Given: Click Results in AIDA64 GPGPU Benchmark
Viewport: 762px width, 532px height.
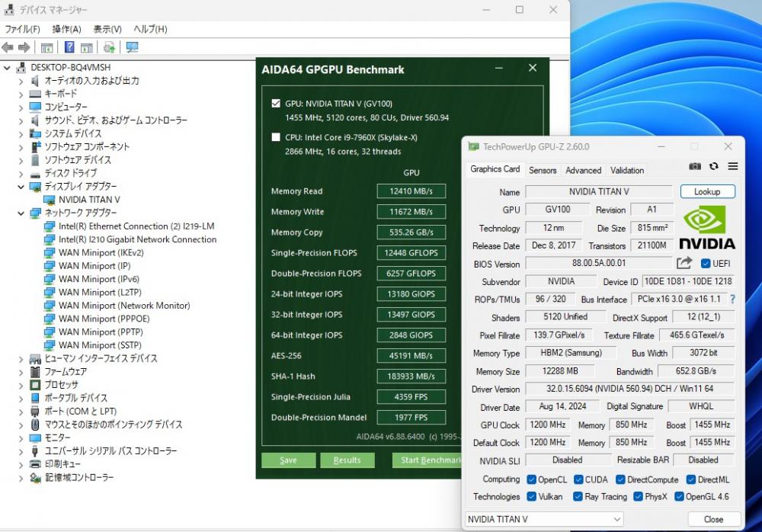Looking at the screenshot, I should pos(347,460).
